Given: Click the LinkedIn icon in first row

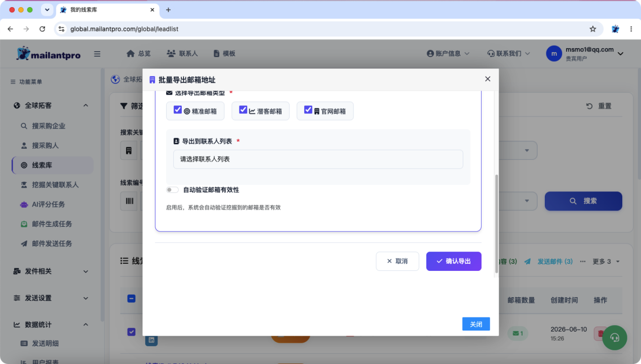Looking at the screenshot, I should coord(151,341).
